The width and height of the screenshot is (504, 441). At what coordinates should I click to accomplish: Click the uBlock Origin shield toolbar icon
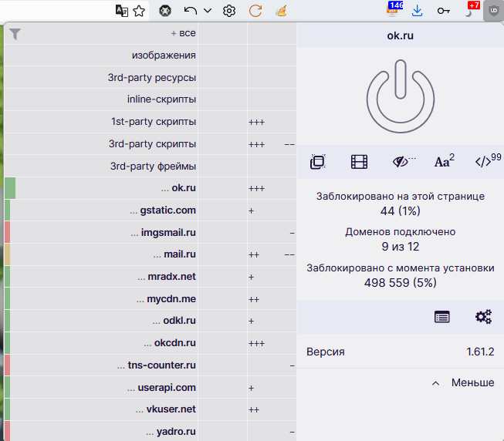click(x=493, y=11)
